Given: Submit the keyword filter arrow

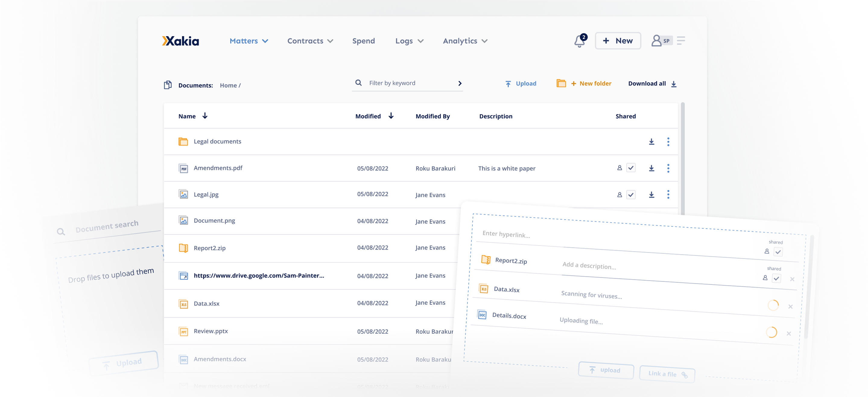Looking at the screenshot, I should [x=460, y=83].
